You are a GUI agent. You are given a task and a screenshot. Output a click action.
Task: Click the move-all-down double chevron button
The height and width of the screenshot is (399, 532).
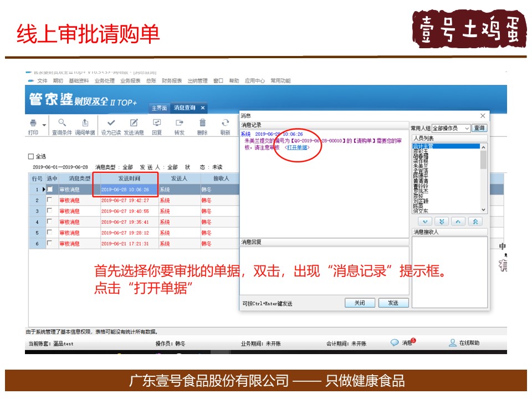[441, 221]
